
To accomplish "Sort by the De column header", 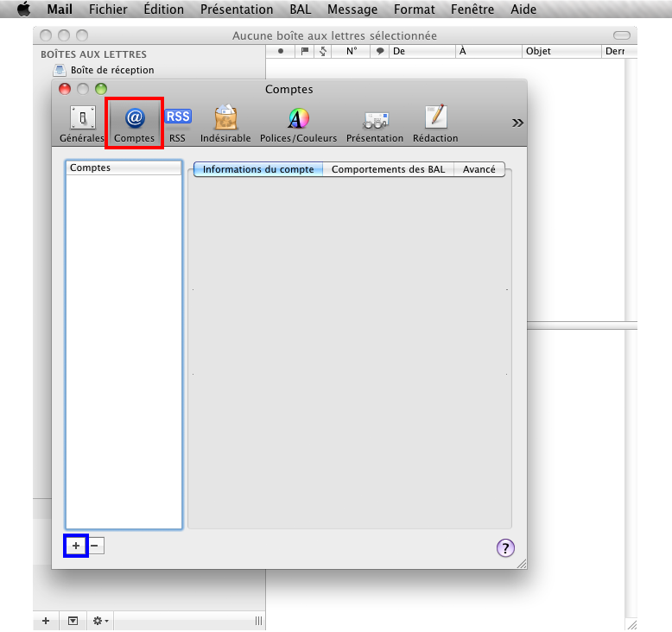I will pyautogui.click(x=422, y=51).
